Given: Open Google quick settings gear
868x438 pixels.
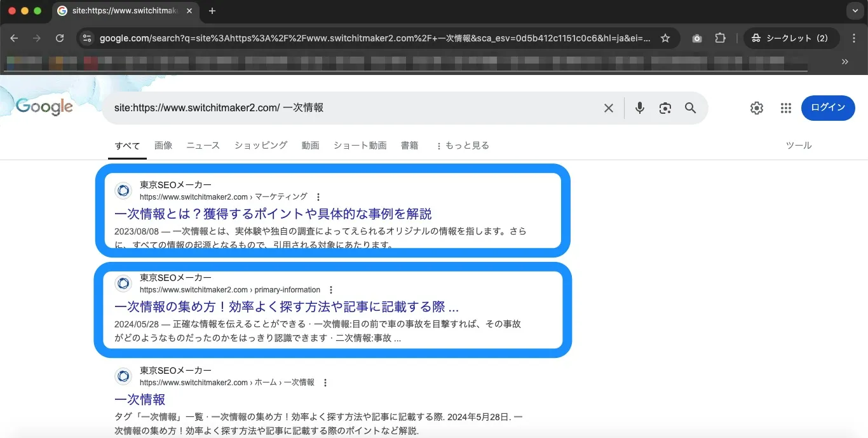Looking at the screenshot, I should tap(756, 108).
